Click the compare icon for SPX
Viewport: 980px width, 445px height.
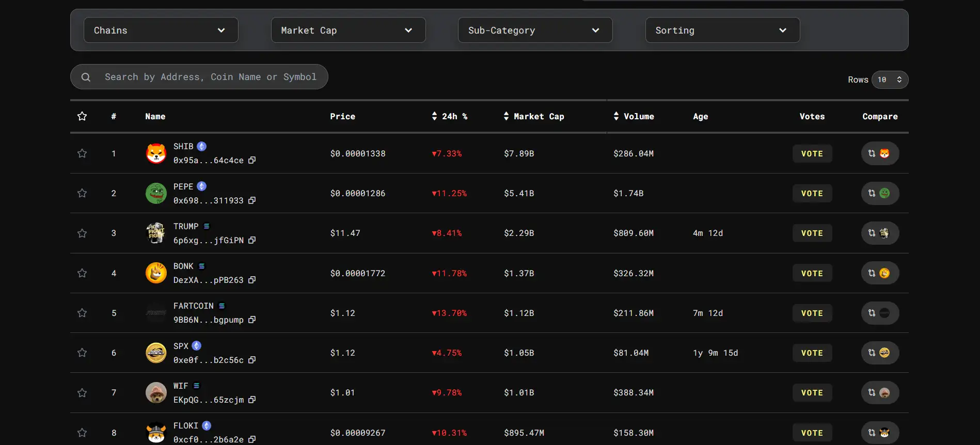[x=879, y=353]
